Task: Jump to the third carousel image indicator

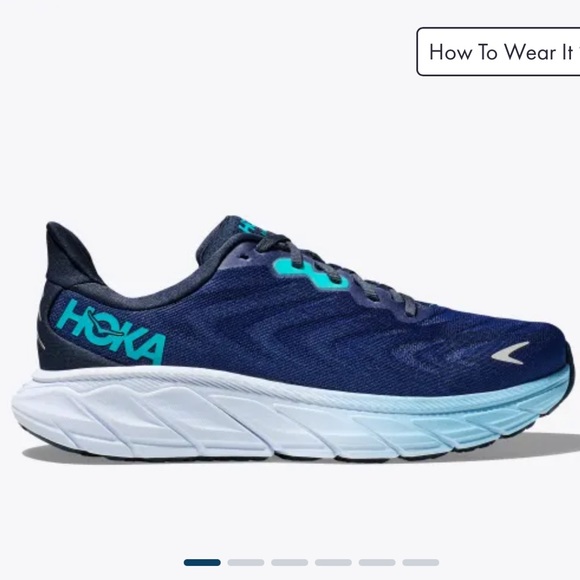Action: coord(290,563)
